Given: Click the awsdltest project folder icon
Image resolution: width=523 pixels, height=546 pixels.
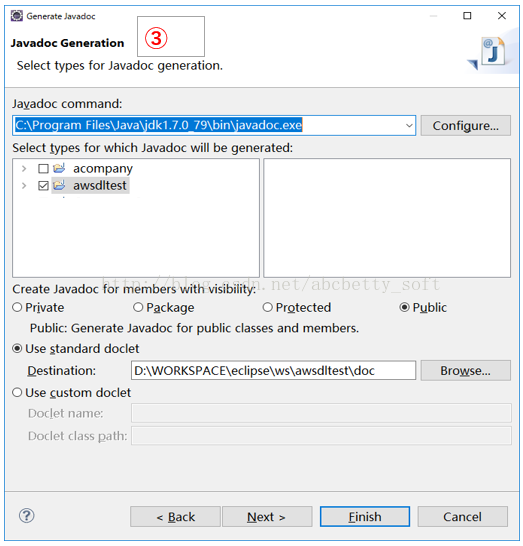Looking at the screenshot, I should click(x=59, y=186).
